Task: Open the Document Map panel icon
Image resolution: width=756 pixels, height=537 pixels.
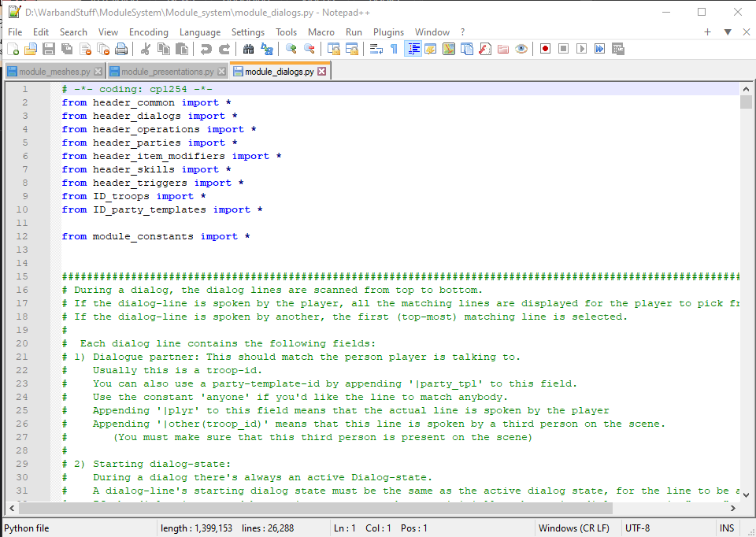Action: [448, 49]
